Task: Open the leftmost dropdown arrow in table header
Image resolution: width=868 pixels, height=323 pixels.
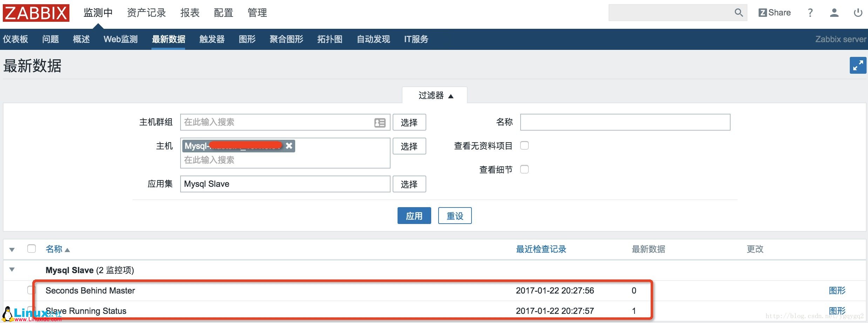Action: (x=12, y=249)
